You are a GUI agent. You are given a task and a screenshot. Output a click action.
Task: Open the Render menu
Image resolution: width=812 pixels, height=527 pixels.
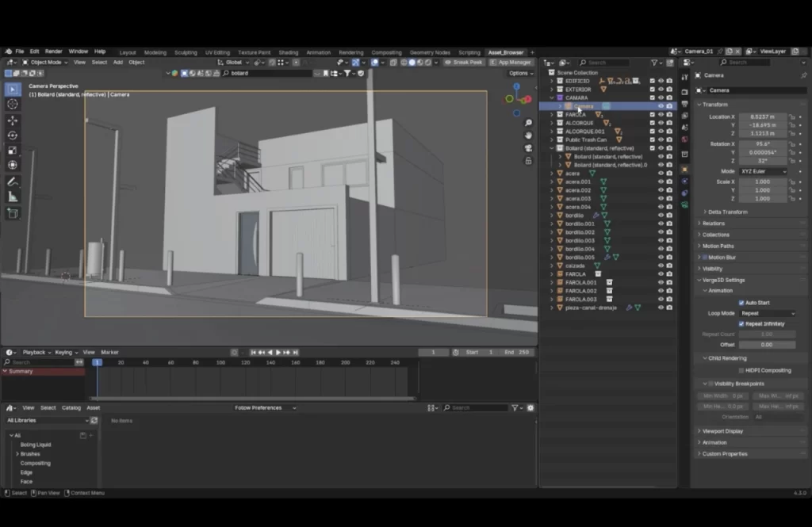click(x=53, y=50)
